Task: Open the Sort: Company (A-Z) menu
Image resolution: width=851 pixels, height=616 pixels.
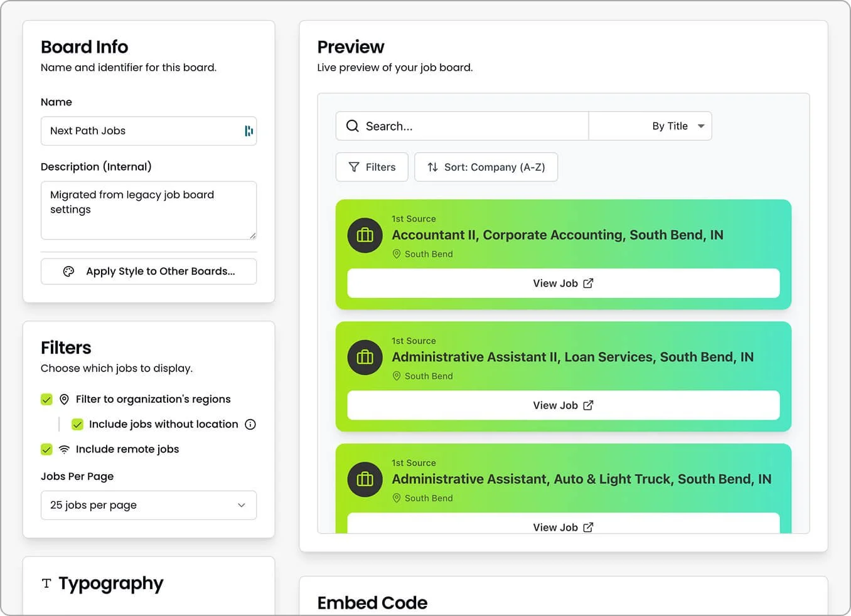Action: (486, 167)
